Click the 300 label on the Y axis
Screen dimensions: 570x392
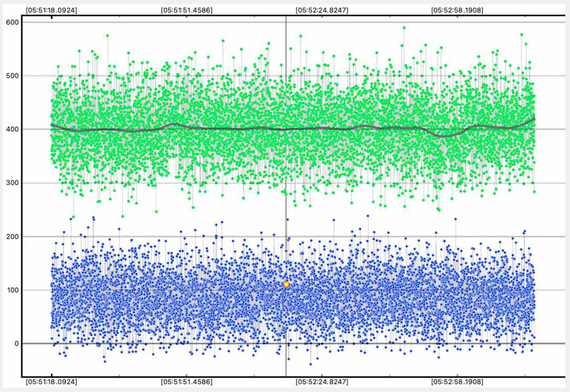[x=12, y=183]
